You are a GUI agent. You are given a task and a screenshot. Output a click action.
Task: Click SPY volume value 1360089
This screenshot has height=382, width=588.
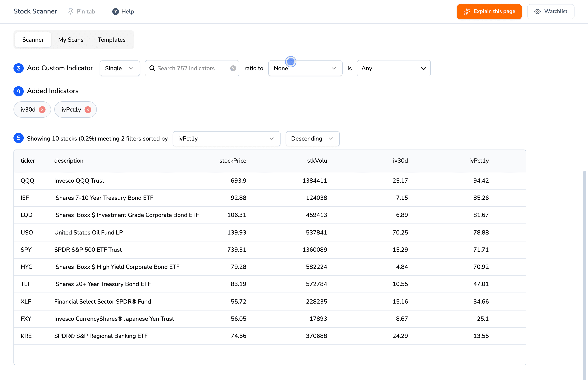[x=315, y=250]
